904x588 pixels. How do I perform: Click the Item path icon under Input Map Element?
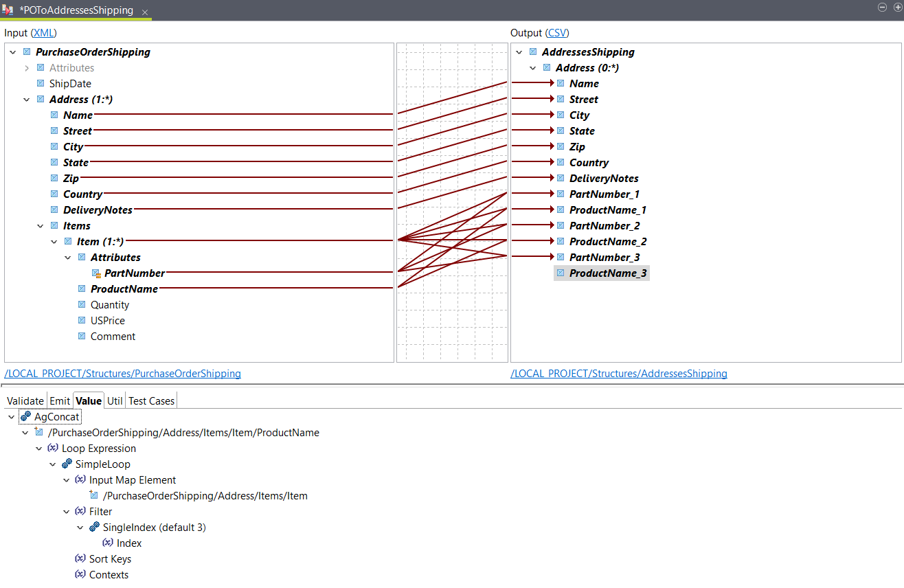click(93, 495)
